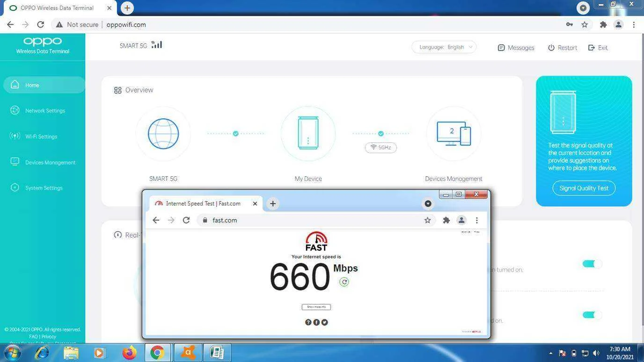Screen dimensions: 644x362
Task: Click the Show more info button
Action: [x=316, y=307]
